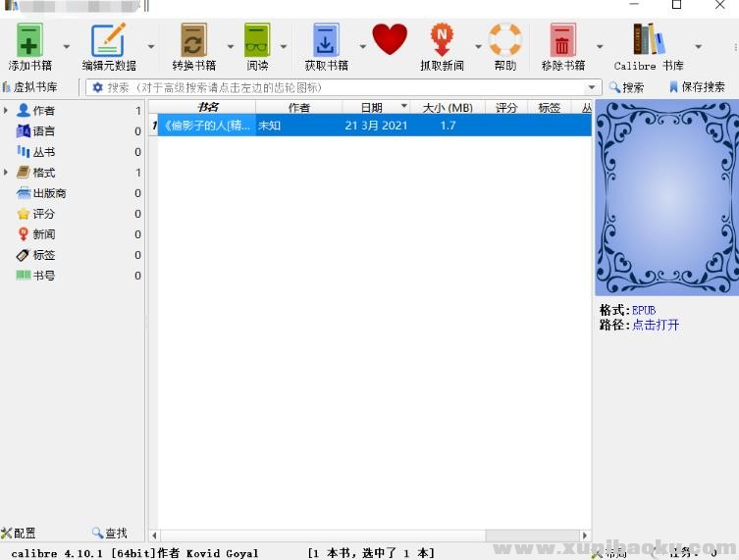Click into the search input field
This screenshot has height=560, width=739.
pos(343,87)
